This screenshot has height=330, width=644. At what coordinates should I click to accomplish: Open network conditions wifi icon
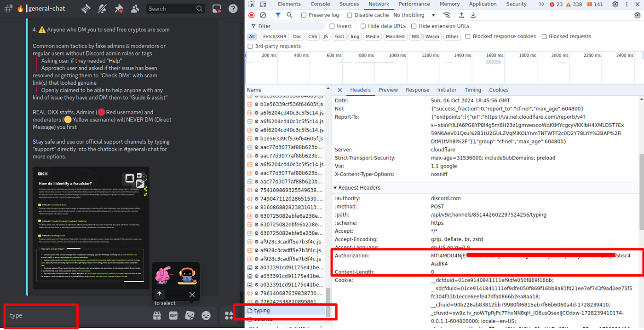447,15
